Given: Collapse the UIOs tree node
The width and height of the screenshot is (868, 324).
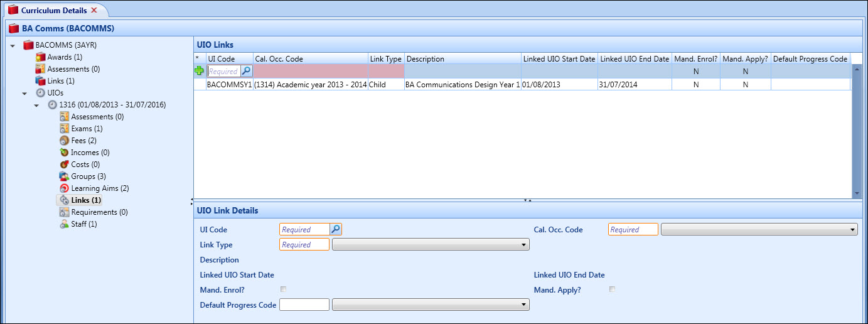Looking at the screenshot, I should tap(25, 94).
